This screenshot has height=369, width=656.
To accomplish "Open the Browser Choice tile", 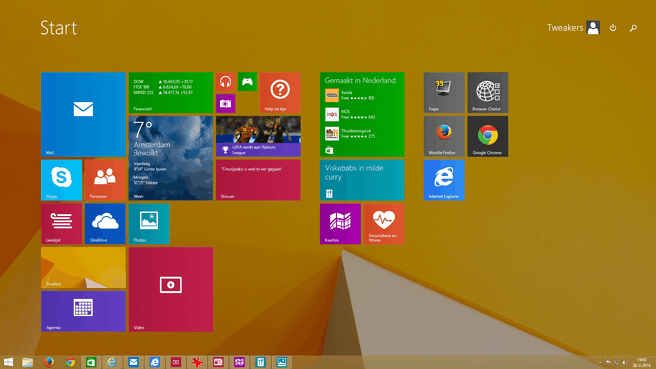I will pyautogui.click(x=488, y=92).
